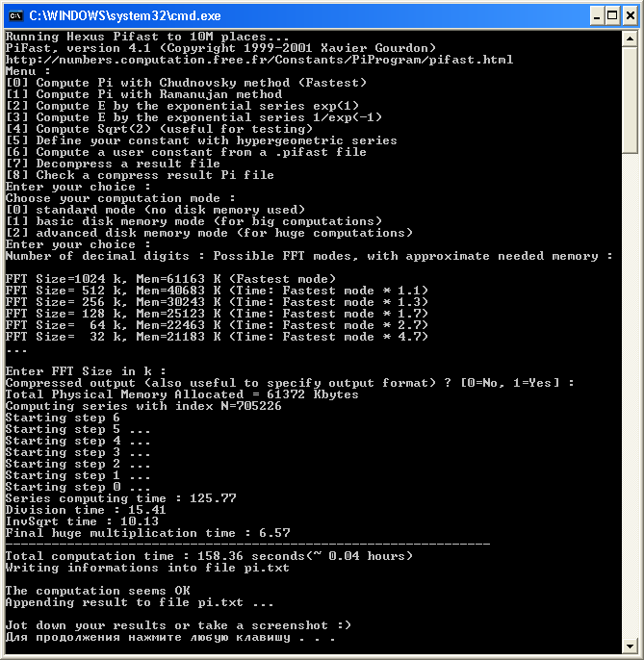644x660 pixels.
Task: Click 'FFT Size=1024 k, Mem=61163 K' line
Action: click(170, 279)
